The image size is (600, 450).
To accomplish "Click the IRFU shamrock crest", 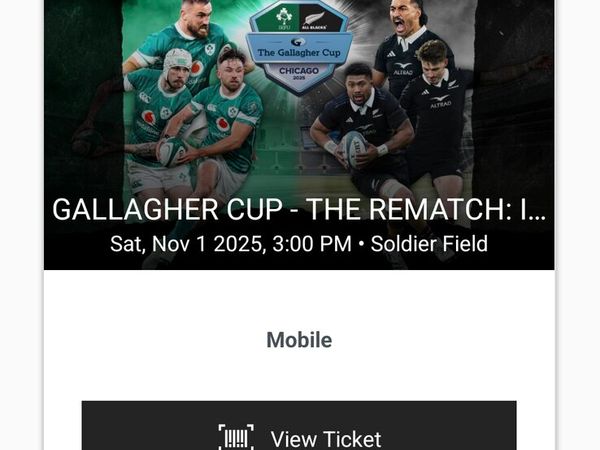I will click(284, 18).
